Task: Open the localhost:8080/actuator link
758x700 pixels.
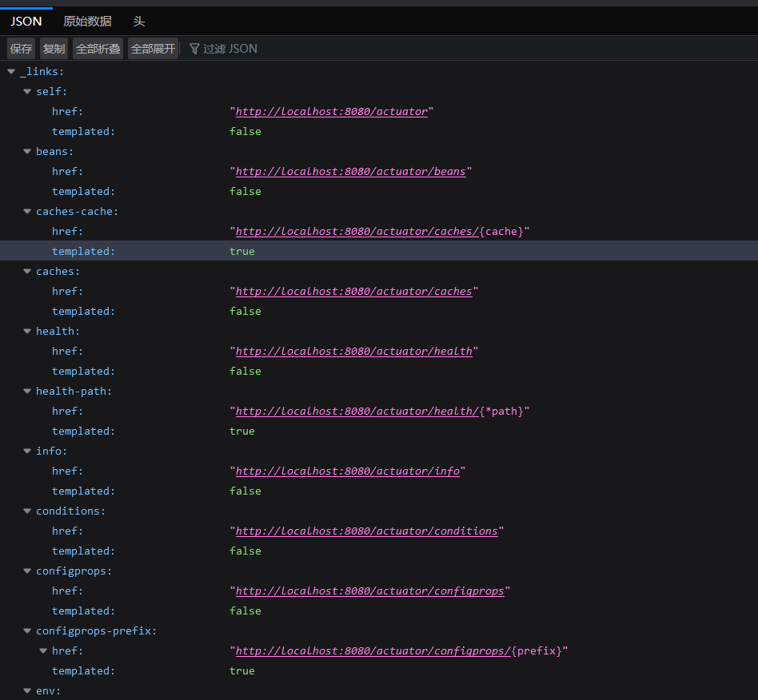Action: pos(332,112)
